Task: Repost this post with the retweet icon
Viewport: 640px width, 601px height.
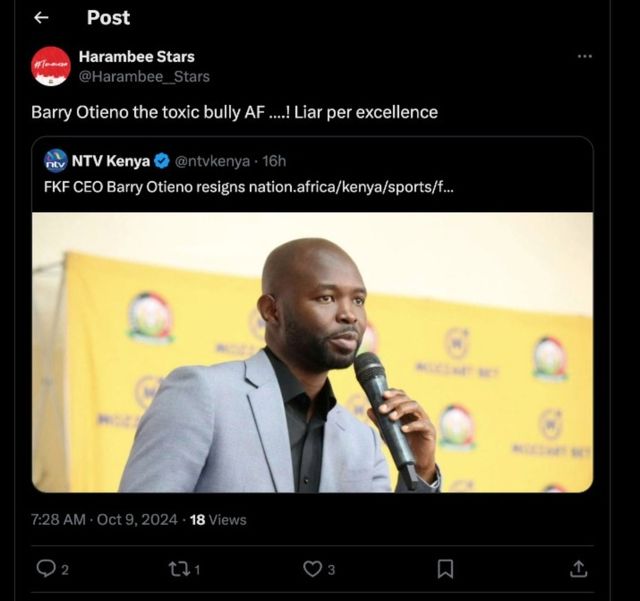Action: [x=176, y=569]
